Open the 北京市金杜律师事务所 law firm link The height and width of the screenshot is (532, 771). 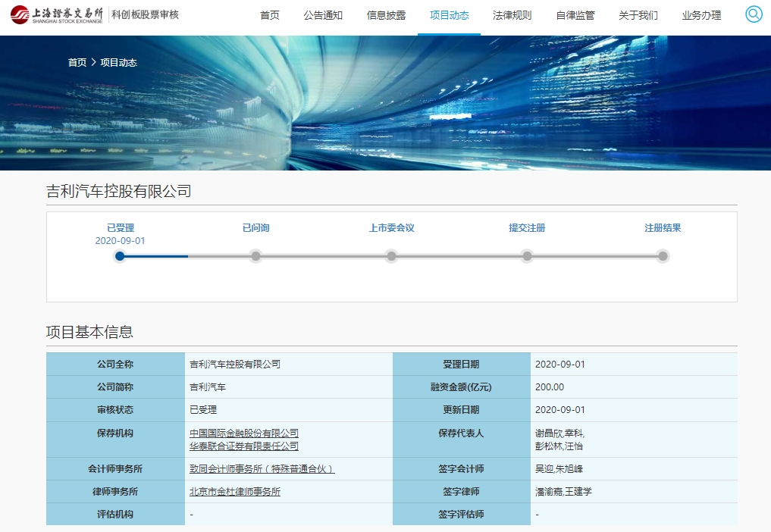pos(235,492)
